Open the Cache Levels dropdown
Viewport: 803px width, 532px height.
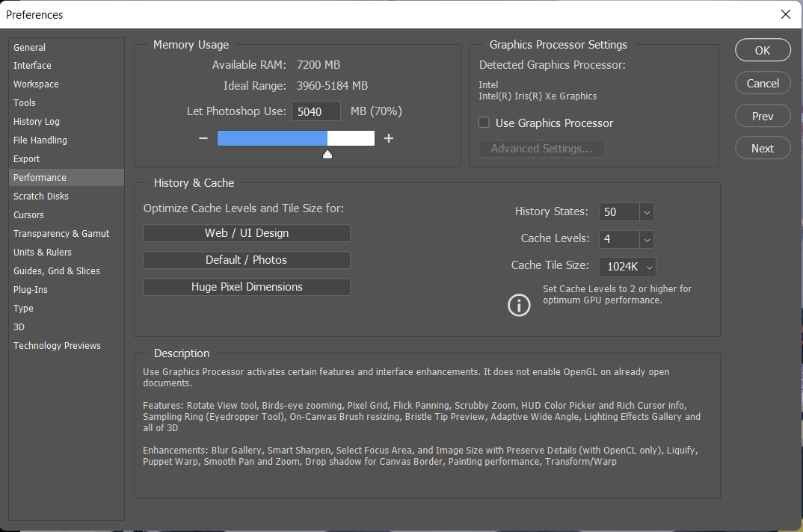point(647,239)
